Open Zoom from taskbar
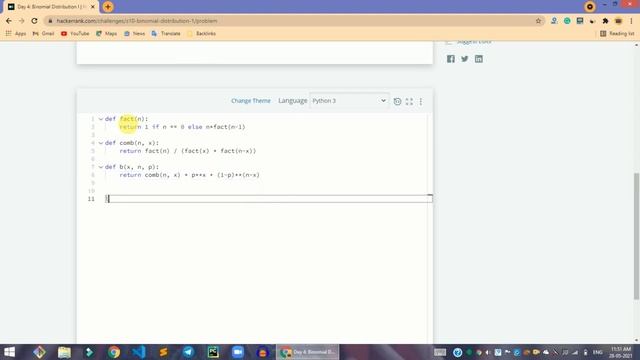The image size is (640, 360). [238, 352]
